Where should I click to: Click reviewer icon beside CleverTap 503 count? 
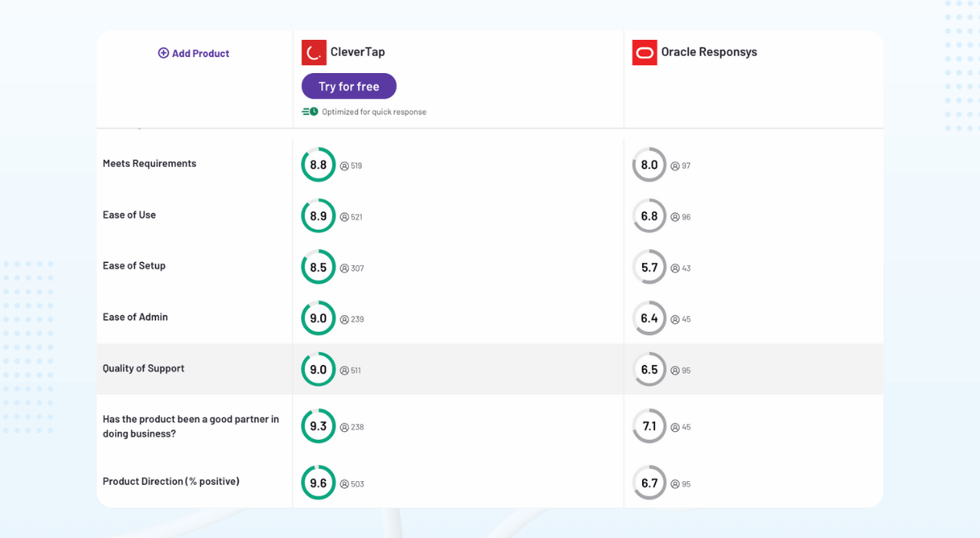click(344, 484)
